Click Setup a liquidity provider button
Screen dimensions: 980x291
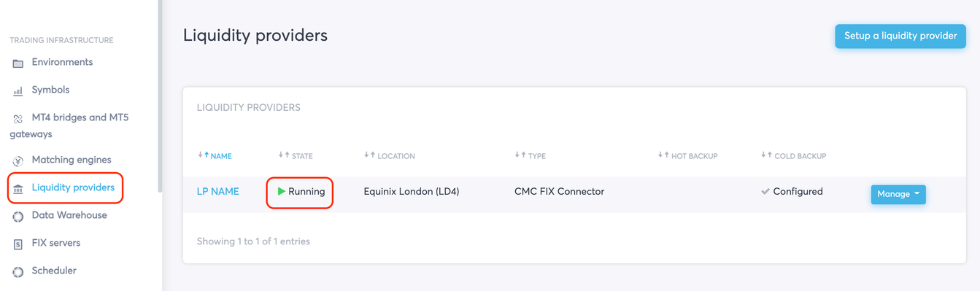tap(900, 36)
